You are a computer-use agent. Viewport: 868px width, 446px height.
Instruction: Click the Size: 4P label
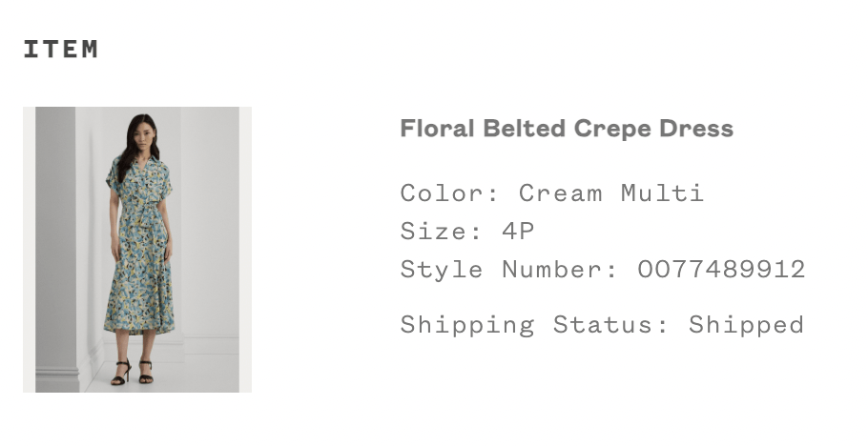pyautogui.click(x=467, y=231)
